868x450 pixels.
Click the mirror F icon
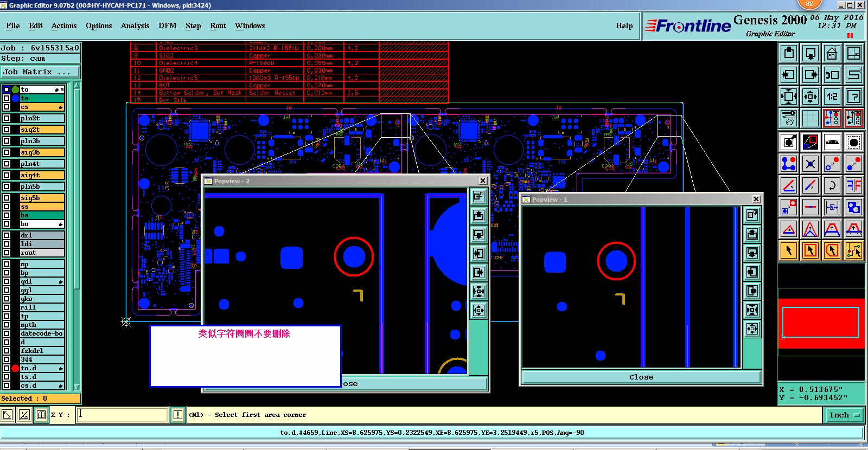point(854,185)
